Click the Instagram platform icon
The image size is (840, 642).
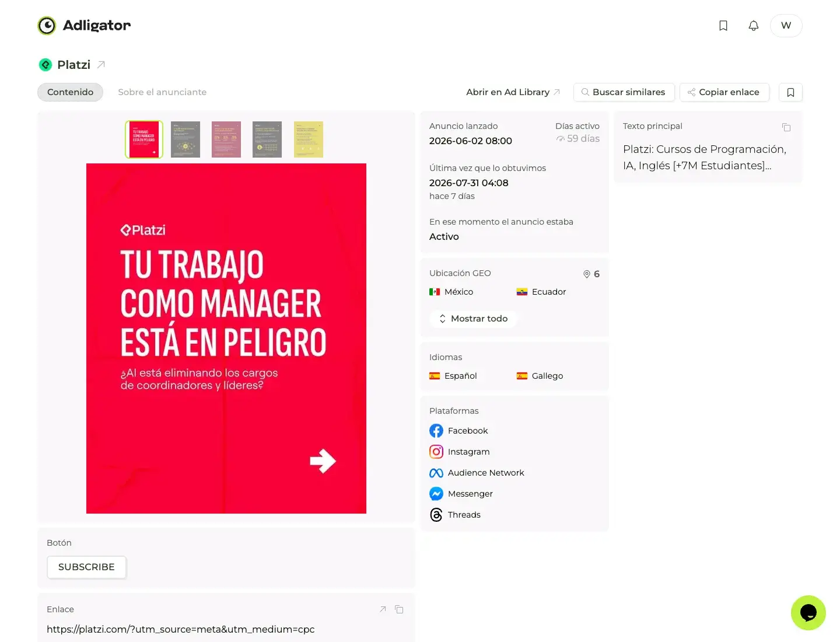tap(436, 452)
